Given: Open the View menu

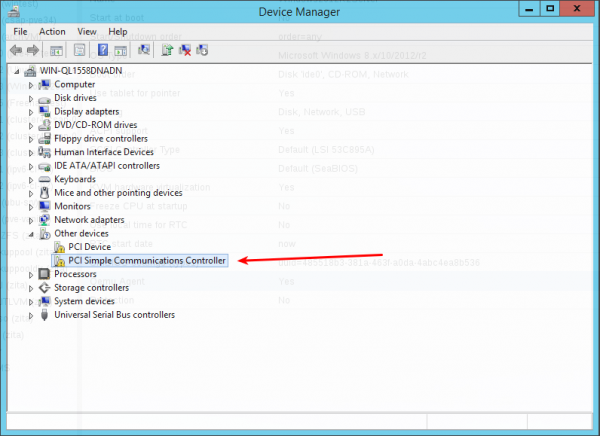Looking at the screenshot, I should click(86, 31).
